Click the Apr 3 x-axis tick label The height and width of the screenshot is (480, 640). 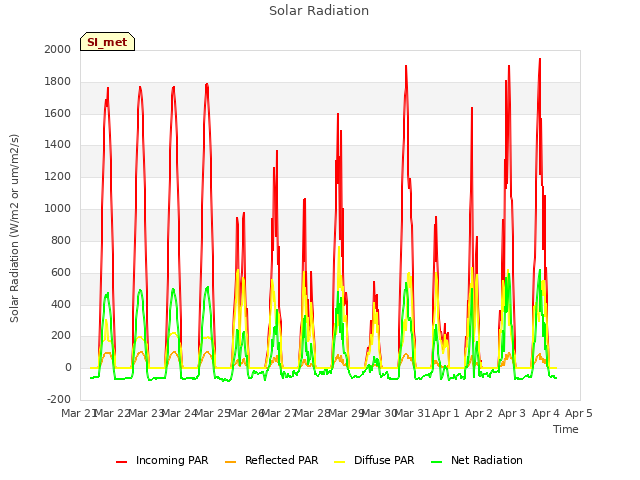[512, 413]
